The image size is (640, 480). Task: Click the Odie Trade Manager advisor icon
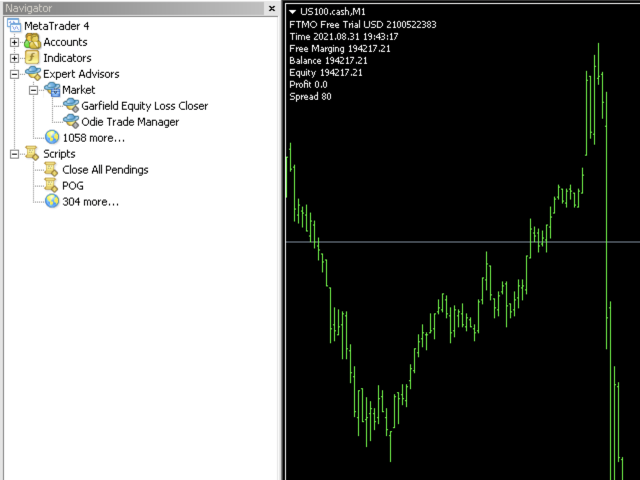click(x=70, y=122)
